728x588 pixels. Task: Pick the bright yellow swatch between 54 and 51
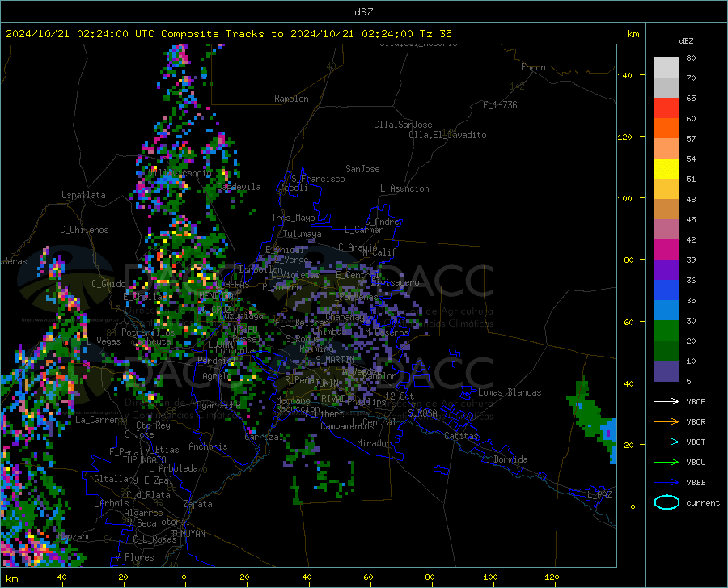click(x=667, y=168)
